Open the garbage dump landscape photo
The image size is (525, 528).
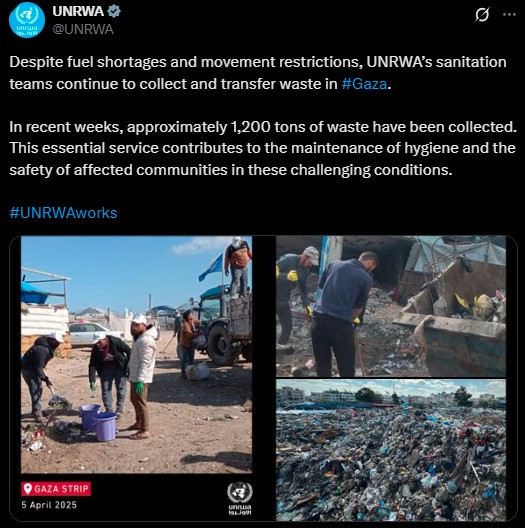[x=391, y=450]
